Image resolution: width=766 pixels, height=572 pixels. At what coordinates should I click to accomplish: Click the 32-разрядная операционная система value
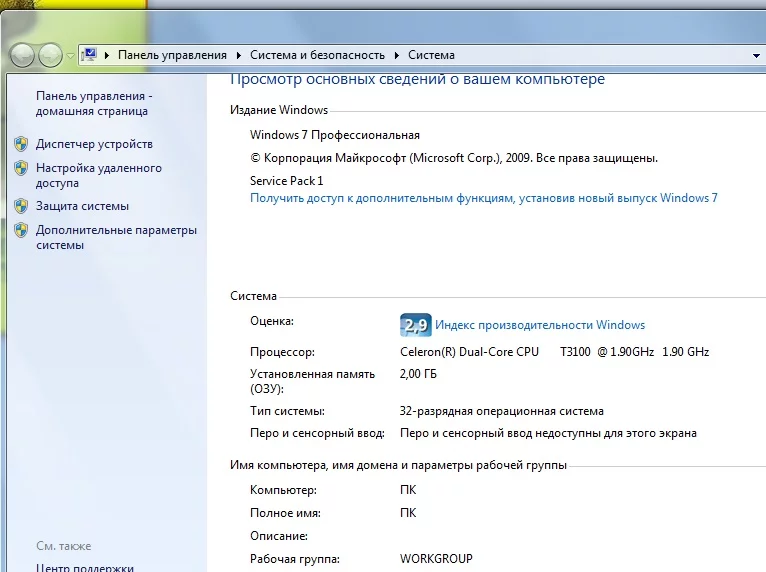(502, 411)
